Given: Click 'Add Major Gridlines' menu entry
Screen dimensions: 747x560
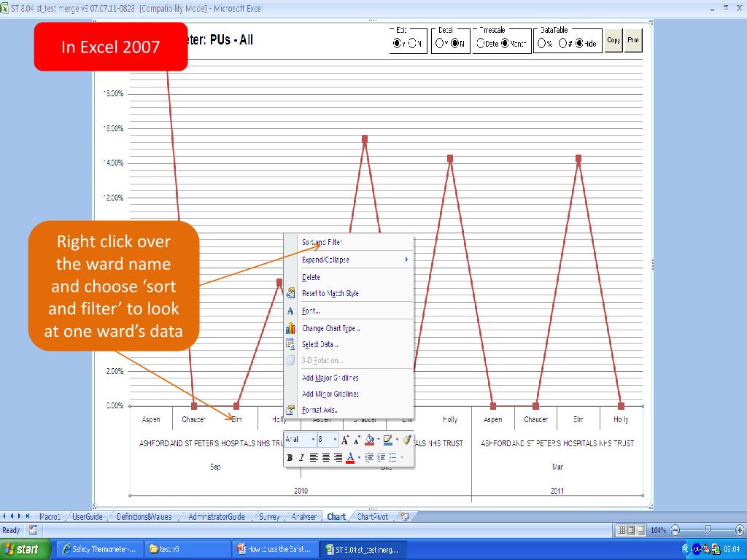Looking at the screenshot, I should (349, 378).
